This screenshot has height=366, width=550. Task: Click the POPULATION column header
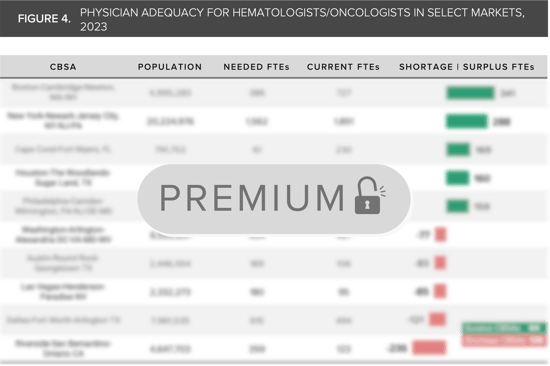[170, 67]
